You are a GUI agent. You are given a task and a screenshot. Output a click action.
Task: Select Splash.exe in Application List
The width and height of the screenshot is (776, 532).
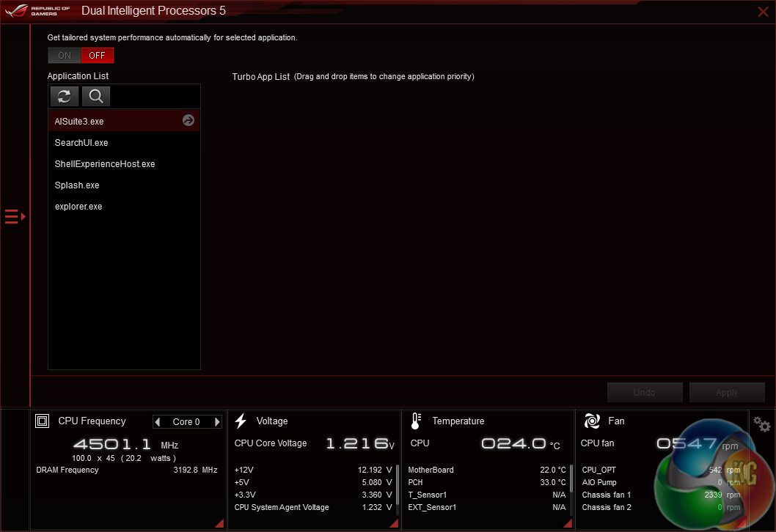(x=124, y=185)
